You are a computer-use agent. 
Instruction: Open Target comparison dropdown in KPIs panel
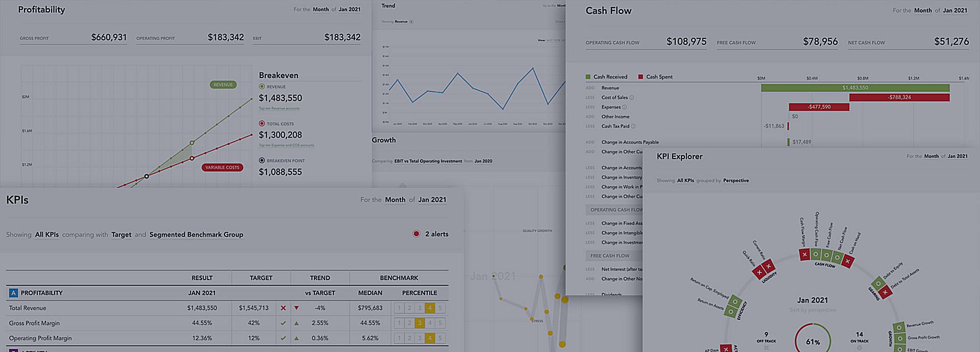point(121,235)
